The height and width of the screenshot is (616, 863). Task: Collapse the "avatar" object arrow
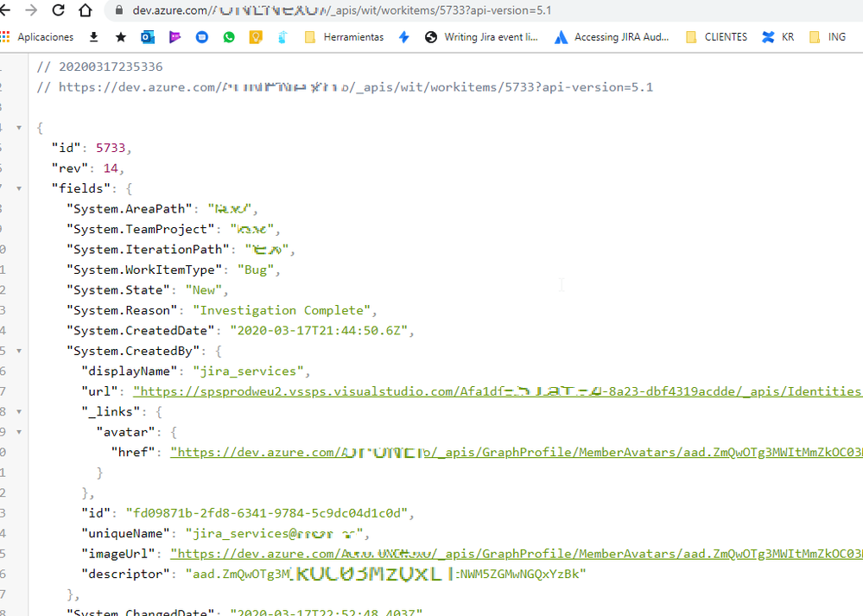[x=19, y=432]
